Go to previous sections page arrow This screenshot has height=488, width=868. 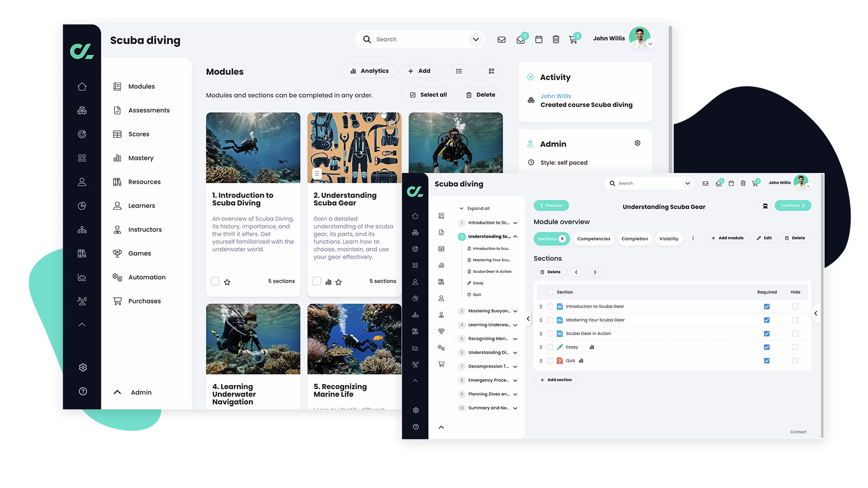tap(576, 272)
